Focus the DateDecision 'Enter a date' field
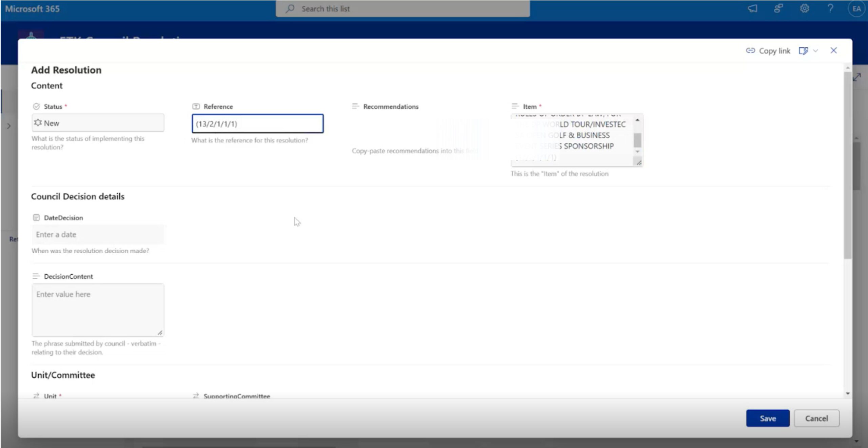 pos(98,234)
